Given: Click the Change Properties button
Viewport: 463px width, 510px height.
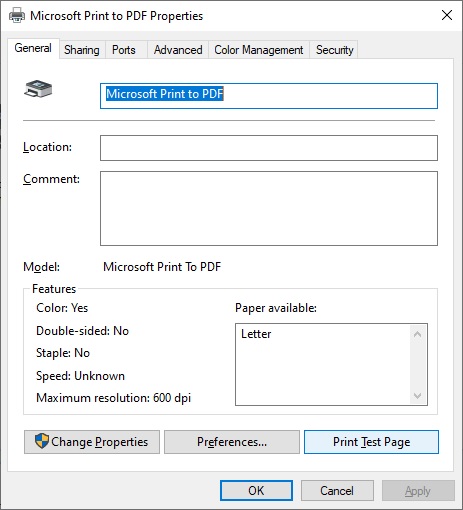Looking at the screenshot, I should pos(92,442).
